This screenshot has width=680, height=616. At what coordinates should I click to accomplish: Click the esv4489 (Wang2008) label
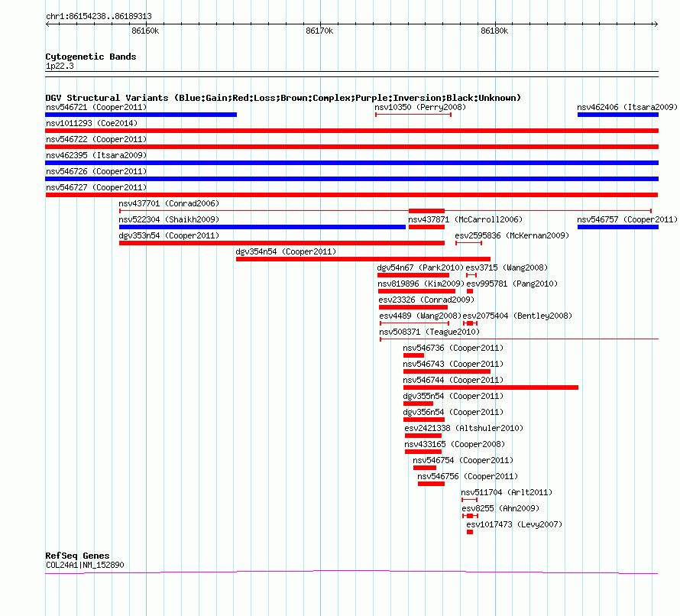[x=419, y=316]
